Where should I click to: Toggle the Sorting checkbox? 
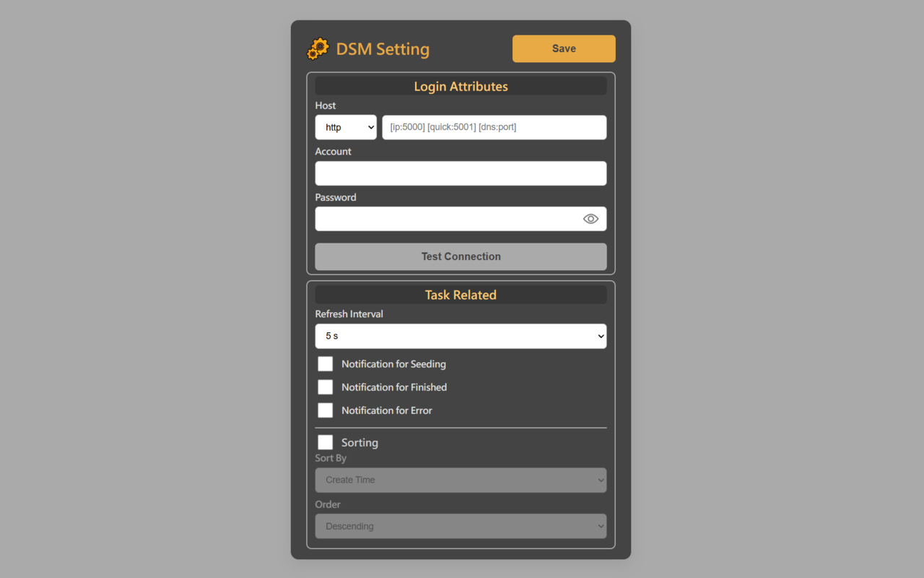tap(326, 442)
